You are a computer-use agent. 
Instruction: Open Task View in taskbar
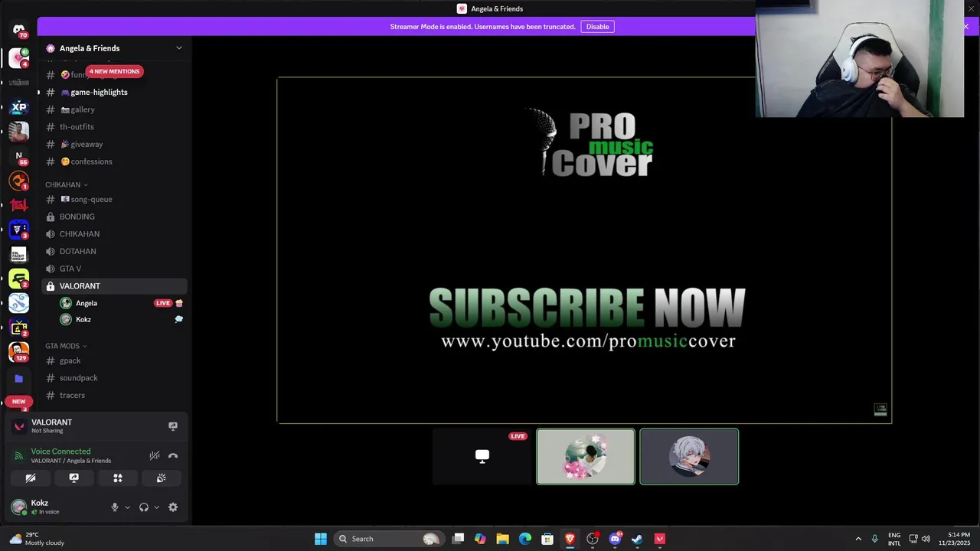click(x=458, y=539)
